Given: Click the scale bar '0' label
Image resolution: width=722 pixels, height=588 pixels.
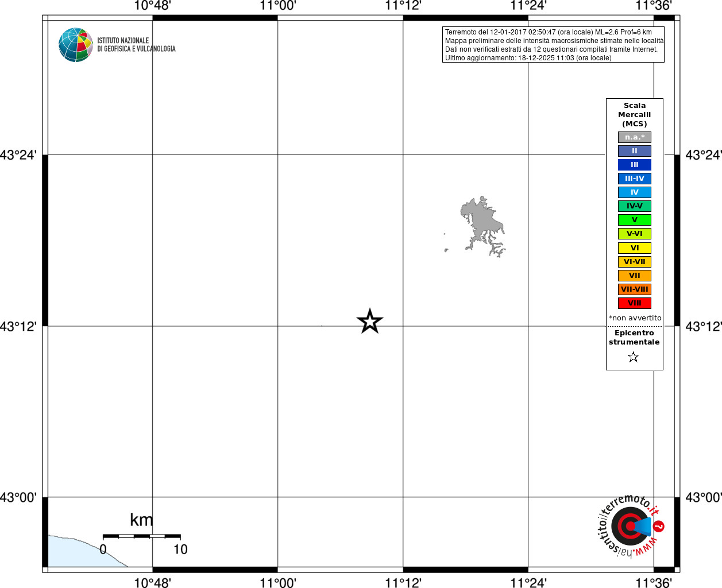Looking at the screenshot, I should click(103, 550).
